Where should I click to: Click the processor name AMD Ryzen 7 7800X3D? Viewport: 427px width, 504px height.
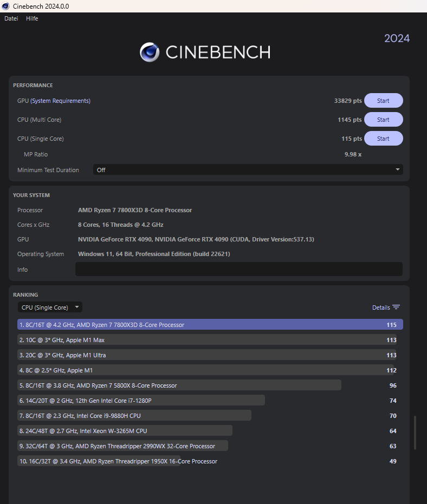[x=135, y=210]
